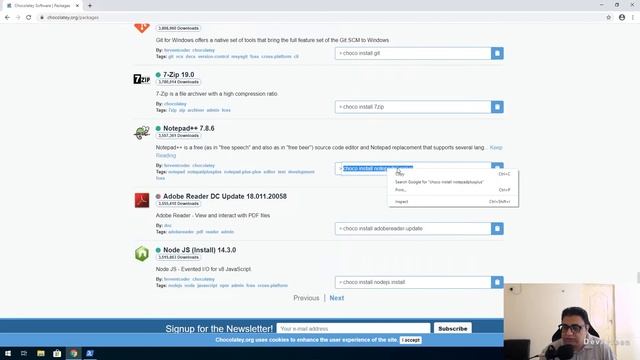The width and height of the screenshot is (640, 360).
Task: Open the chocolatey maintainer link under 7-Zip
Action: (x=175, y=104)
